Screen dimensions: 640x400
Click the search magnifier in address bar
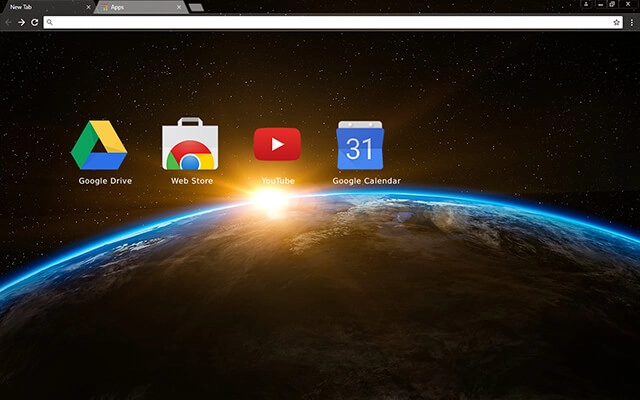click(49, 22)
